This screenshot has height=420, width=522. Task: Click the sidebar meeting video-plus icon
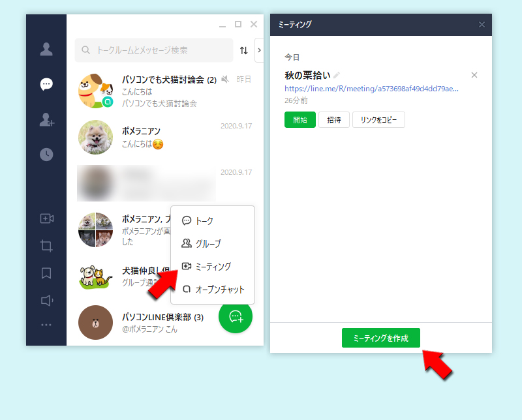click(x=47, y=218)
